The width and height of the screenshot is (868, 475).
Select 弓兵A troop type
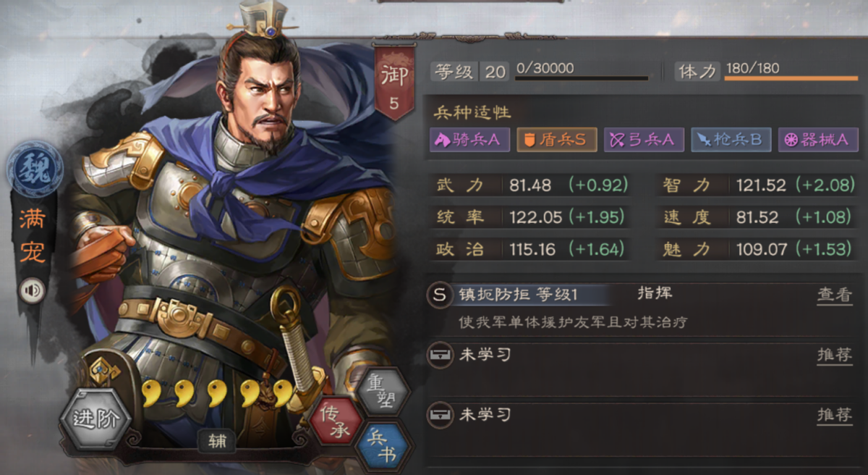pyautogui.click(x=644, y=140)
